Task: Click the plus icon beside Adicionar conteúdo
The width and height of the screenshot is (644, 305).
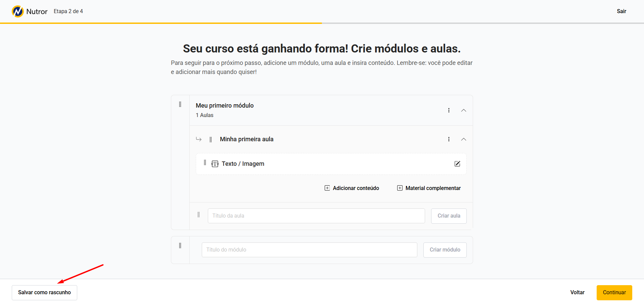Action: (x=327, y=188)
